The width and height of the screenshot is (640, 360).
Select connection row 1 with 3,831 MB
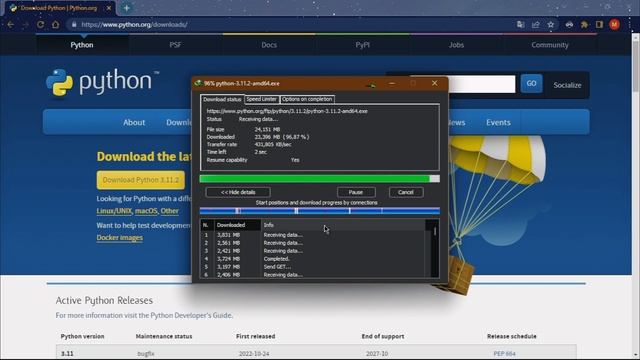(x=313, y=235)
